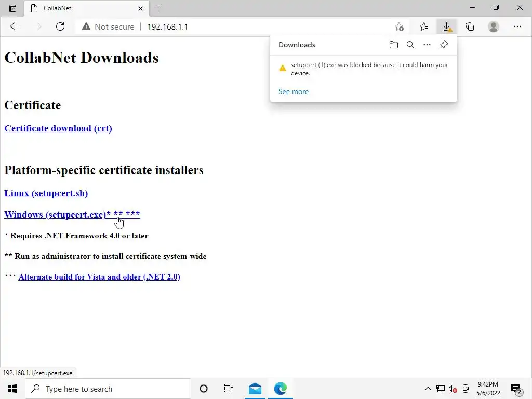
Task: Click the muted volume tray icon
Action: 453,389
